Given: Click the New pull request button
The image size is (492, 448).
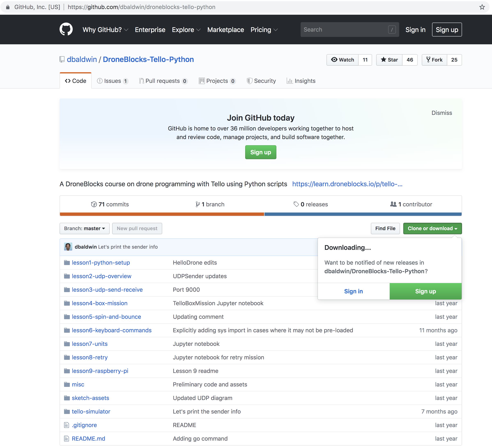Looking at the screenshot, I should tap(137, 228).
